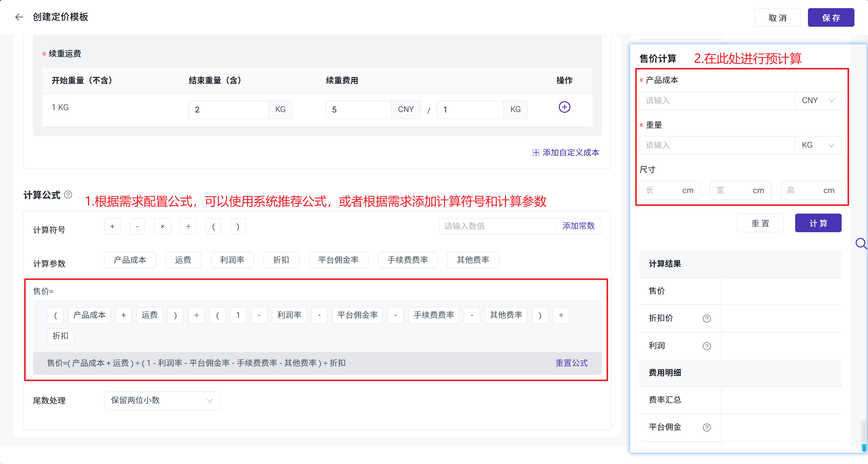Click the 产品成本 amount input field
The width and height of the screenshot is (868, 464).
point(717,101)
